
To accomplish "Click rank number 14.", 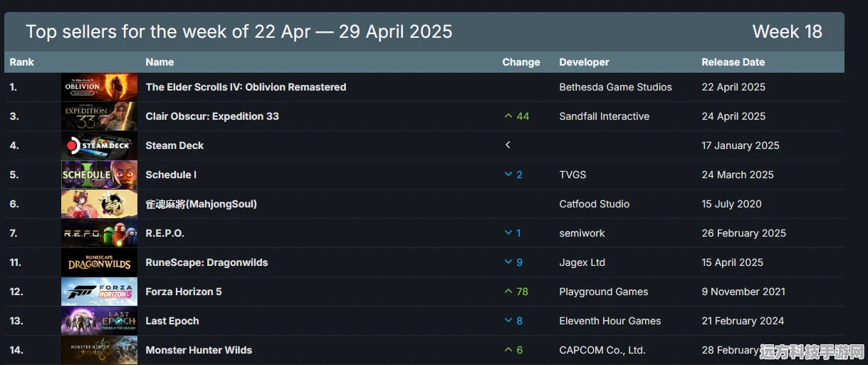I will [16, 350].
